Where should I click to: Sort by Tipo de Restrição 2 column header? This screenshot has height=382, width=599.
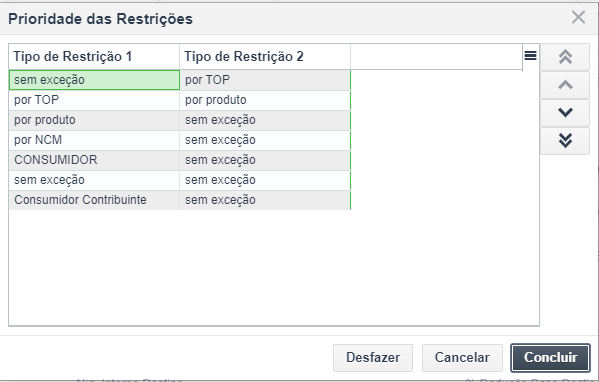(265, 57)
